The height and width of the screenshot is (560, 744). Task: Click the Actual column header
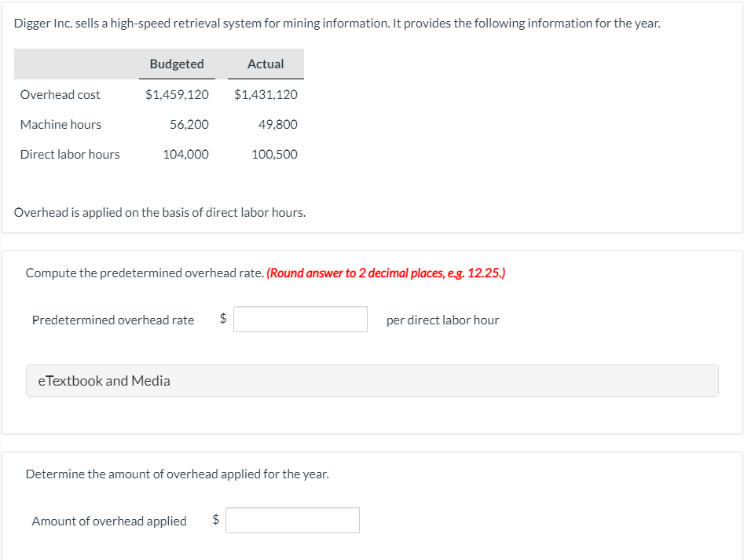266,64
